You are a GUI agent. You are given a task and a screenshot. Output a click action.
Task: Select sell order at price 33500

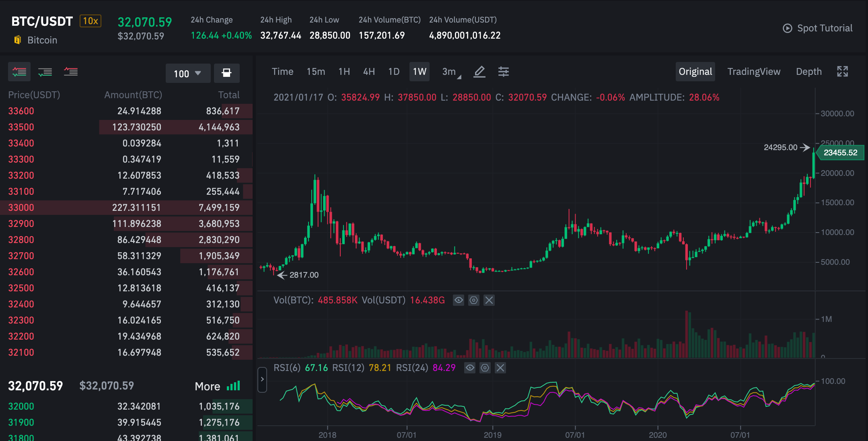tap(126, 127)
